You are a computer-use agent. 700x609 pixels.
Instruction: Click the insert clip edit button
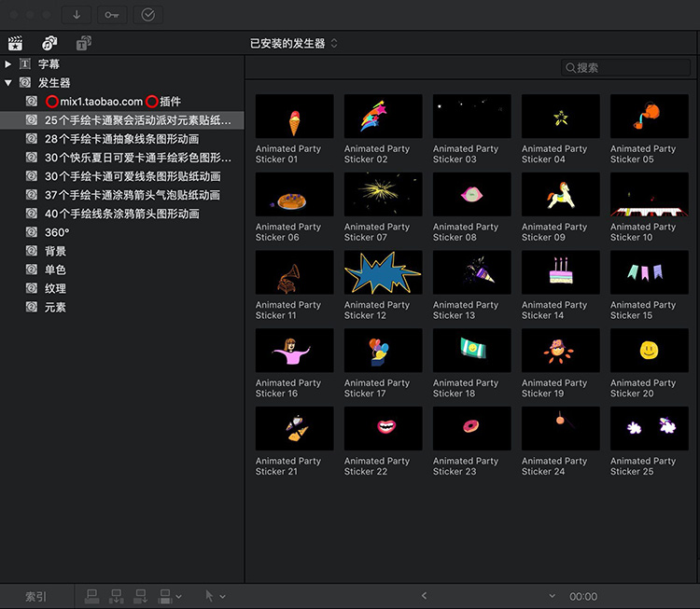117,596
